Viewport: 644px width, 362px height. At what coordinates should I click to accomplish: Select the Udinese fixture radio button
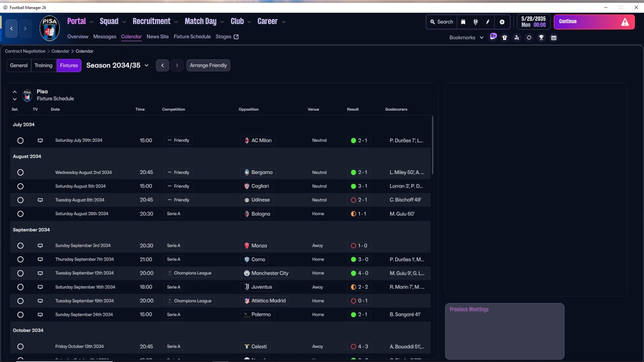coord(21,200)
